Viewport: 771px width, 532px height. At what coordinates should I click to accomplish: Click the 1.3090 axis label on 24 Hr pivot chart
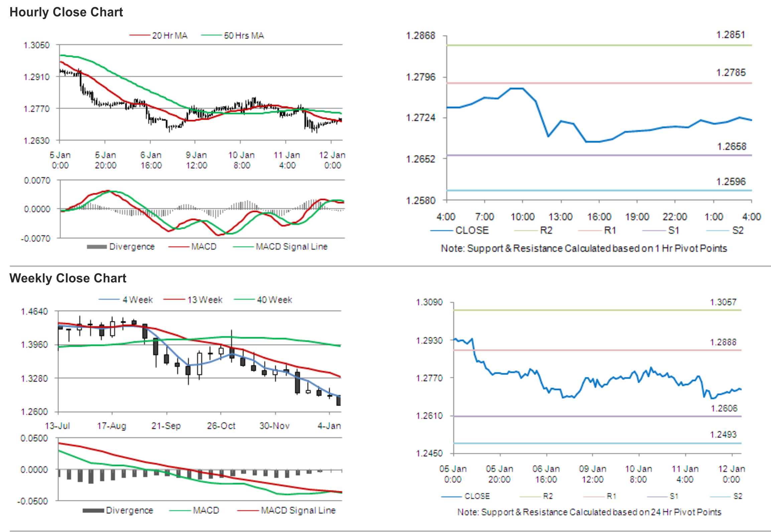(429, 302)
